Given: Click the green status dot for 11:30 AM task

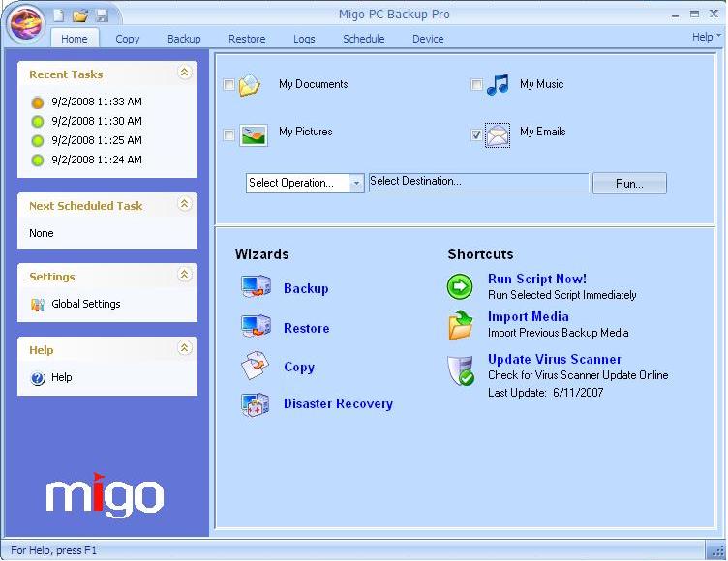Looking at the screenshot, I should pyautogui.click(x=38, y=122).
